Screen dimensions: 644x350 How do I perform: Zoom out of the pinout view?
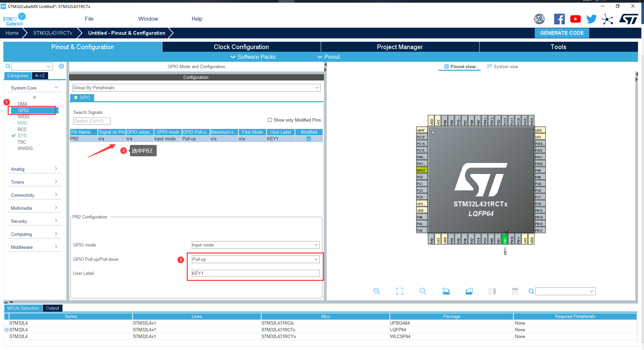423,291
